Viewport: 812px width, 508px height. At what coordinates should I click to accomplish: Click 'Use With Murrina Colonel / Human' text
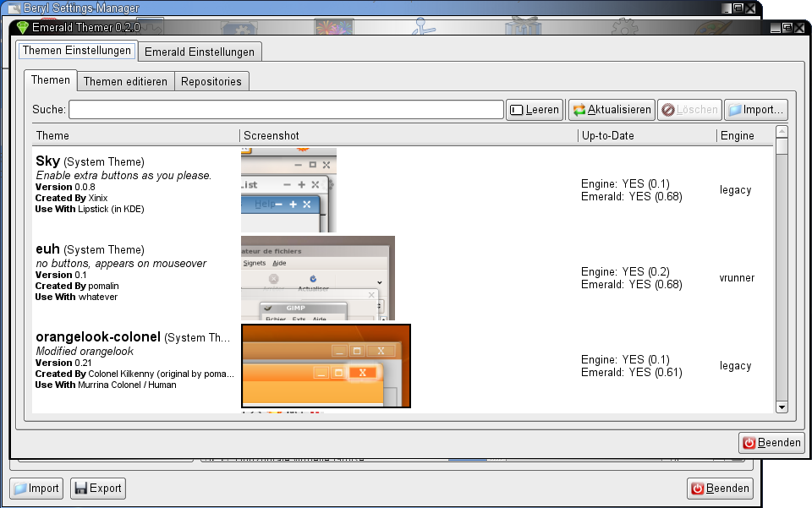pyautogui.click(x=106, y=385)
